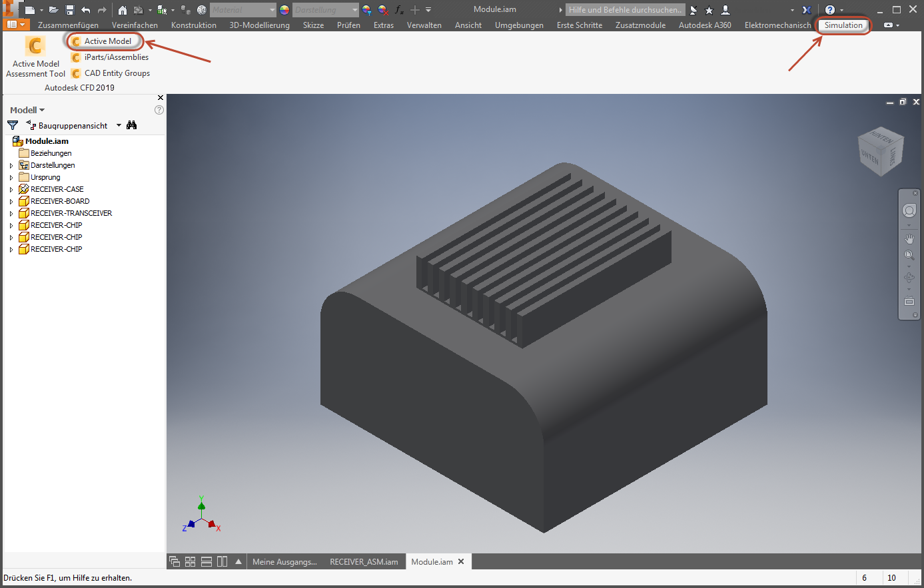Click the Help question mark icon
This screenshot has width=924, height=588.
click(x=830, y=10)
